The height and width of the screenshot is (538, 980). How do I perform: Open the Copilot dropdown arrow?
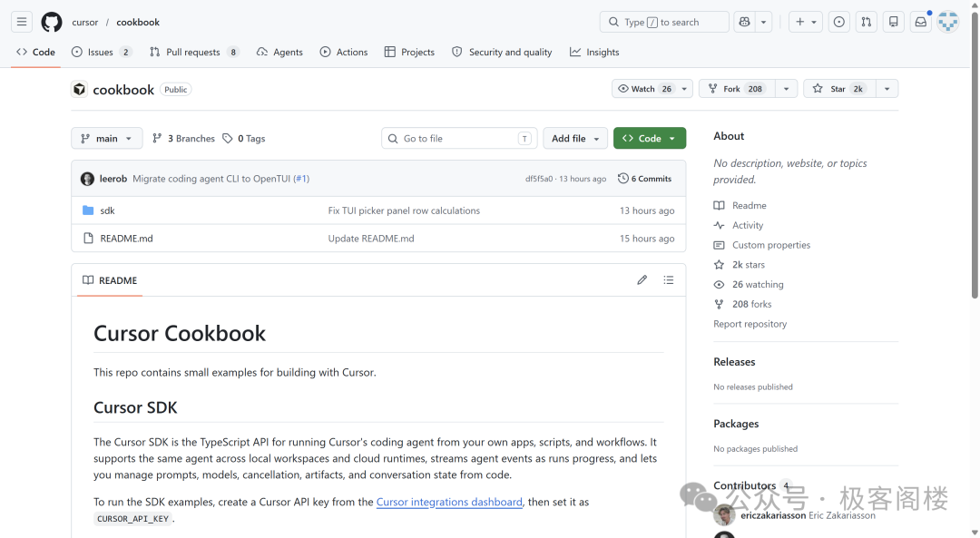click(764, 22)
